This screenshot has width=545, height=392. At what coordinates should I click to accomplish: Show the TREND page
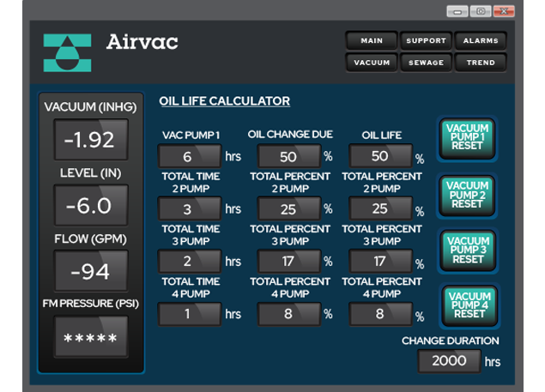pyautogui.click(x=481, y=62)
